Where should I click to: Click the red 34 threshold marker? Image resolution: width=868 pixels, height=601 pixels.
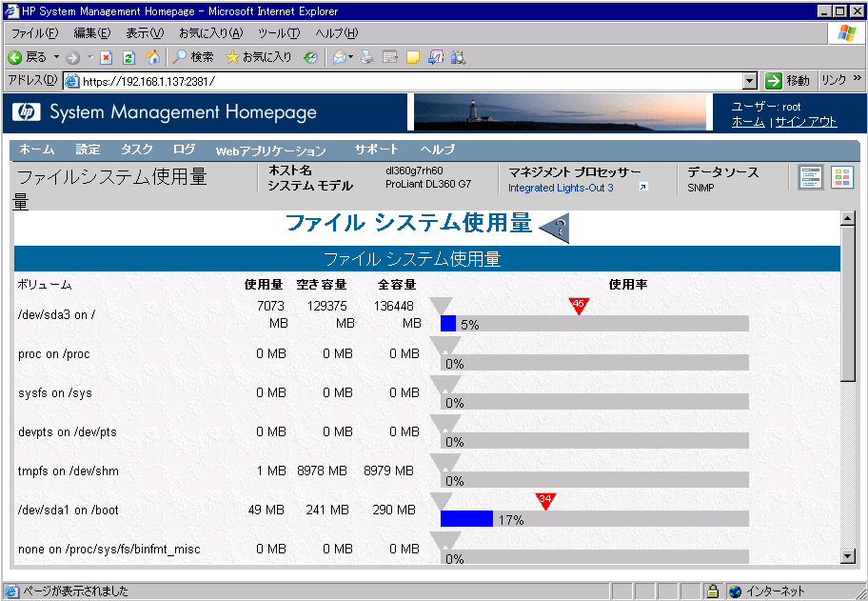click(545, 501)
